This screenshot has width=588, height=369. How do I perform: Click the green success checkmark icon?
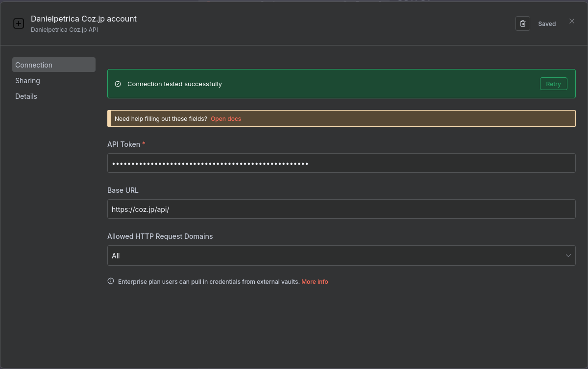(118, 84)
